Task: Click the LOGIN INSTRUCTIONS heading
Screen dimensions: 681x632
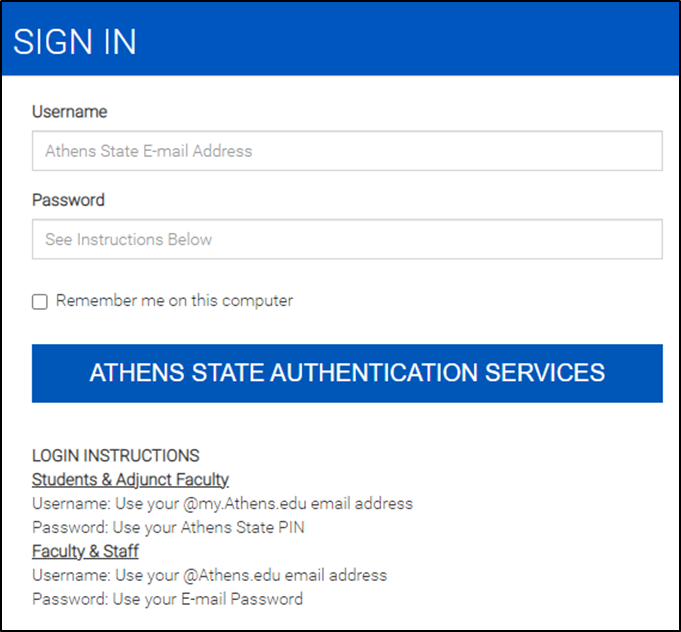Action: [115, 456]
